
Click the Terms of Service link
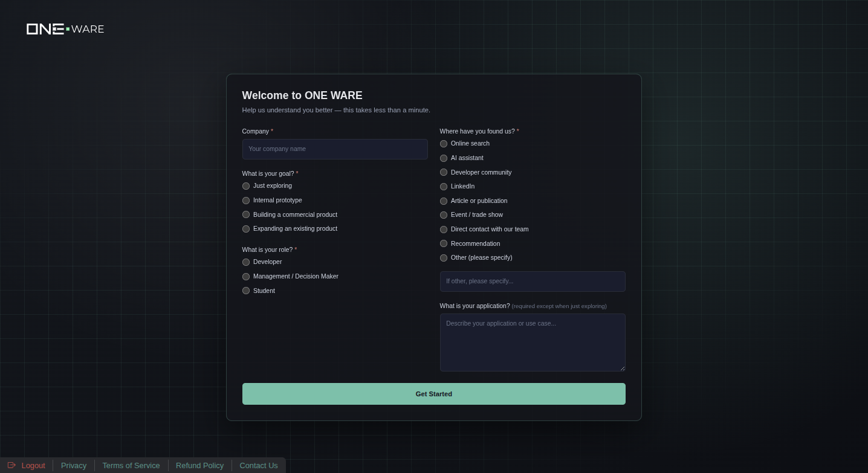pyautogui.click(x=131, y=465)
